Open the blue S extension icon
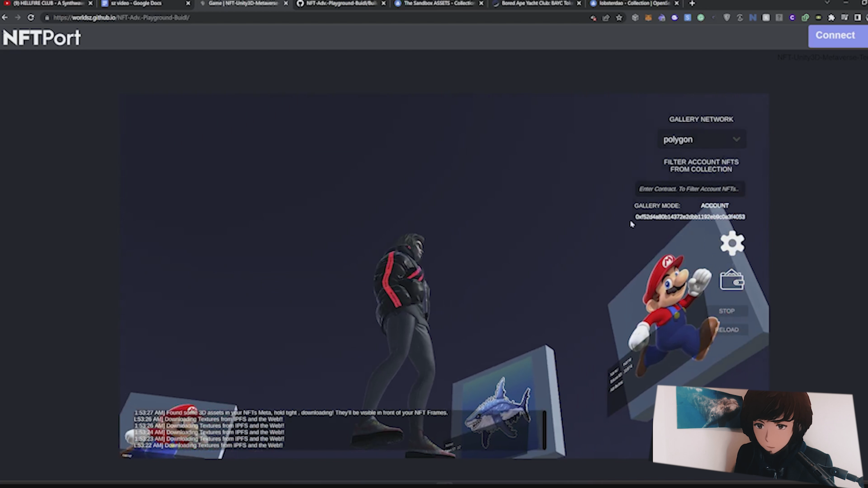 tap(688, 18)
